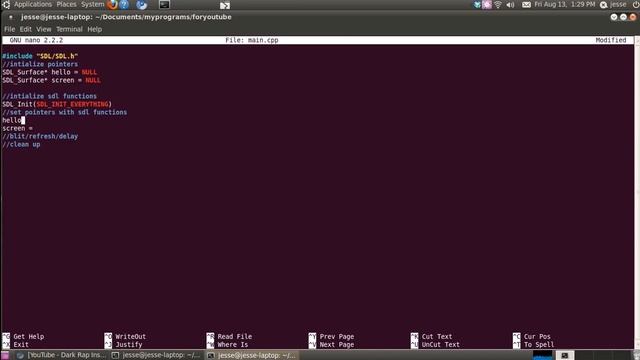640x360 pixels.
Task: Click the terminal's vertical scrollbar
Action: (x=637, y=192)
